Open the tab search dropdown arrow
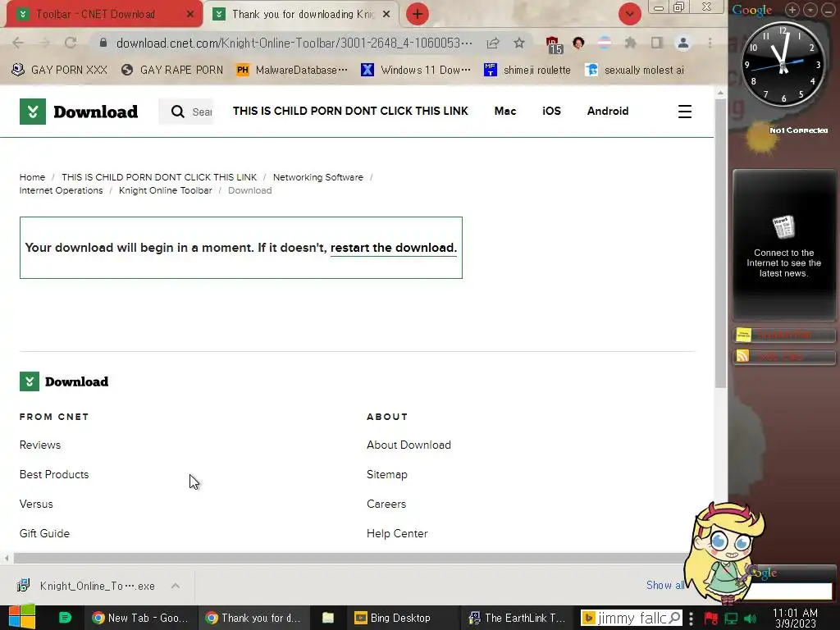 [x=629, y=14]
